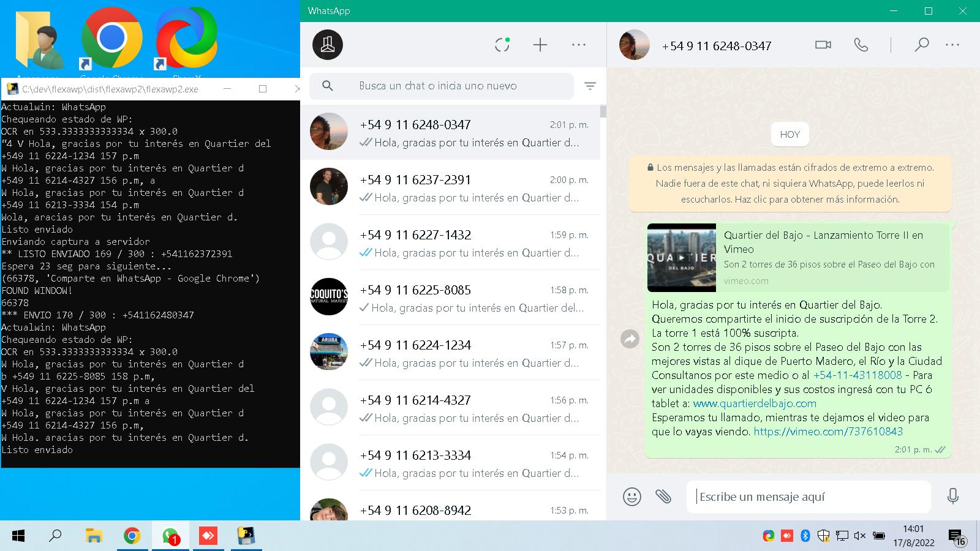Screen dimensions: 980x551
Task: Open File Explorer from the taskbar
Action: pyautogui.click(x=94, y=536)
